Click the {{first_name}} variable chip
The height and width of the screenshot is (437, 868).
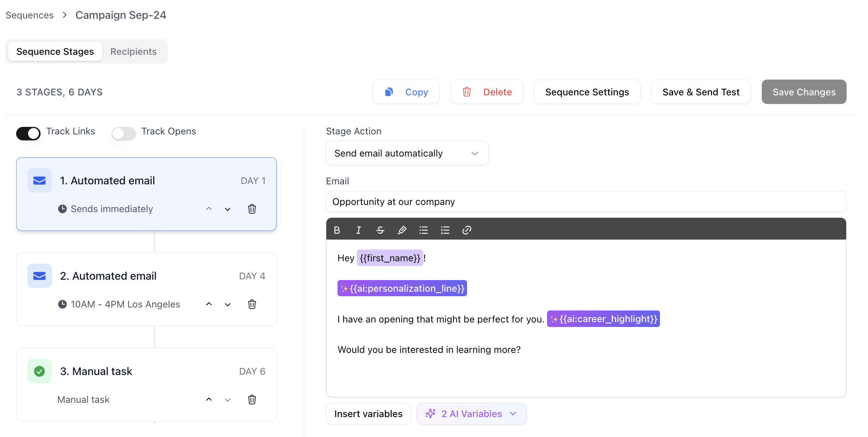390,258
